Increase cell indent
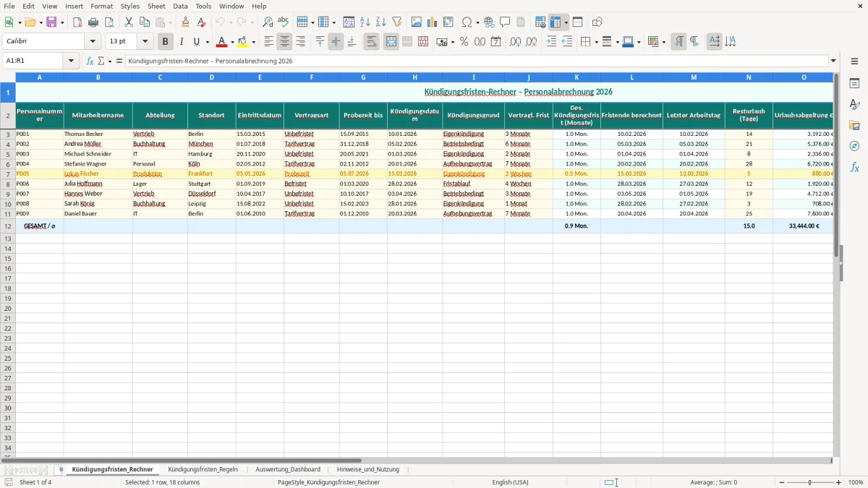The height and width of the screenshot is (488, 868). tap(551, 42)
